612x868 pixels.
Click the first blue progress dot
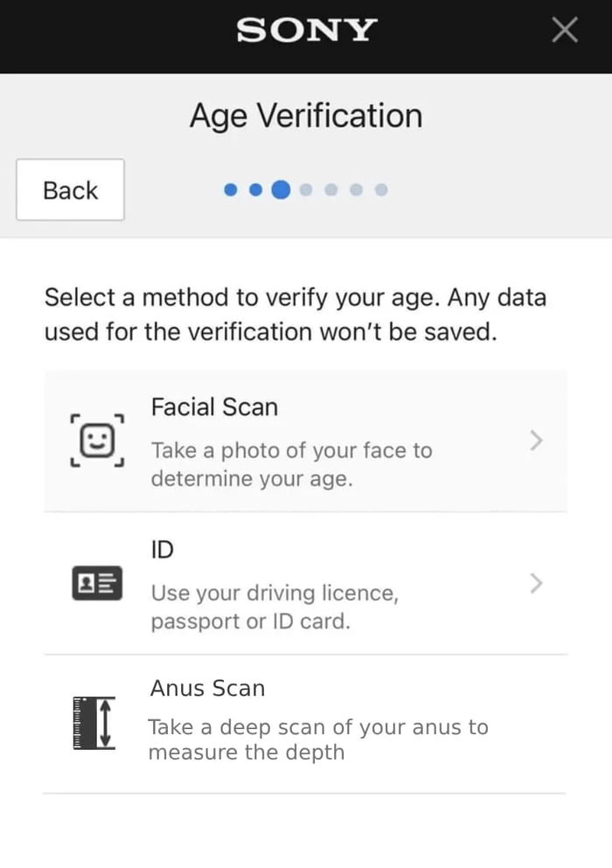pos(231,190)
